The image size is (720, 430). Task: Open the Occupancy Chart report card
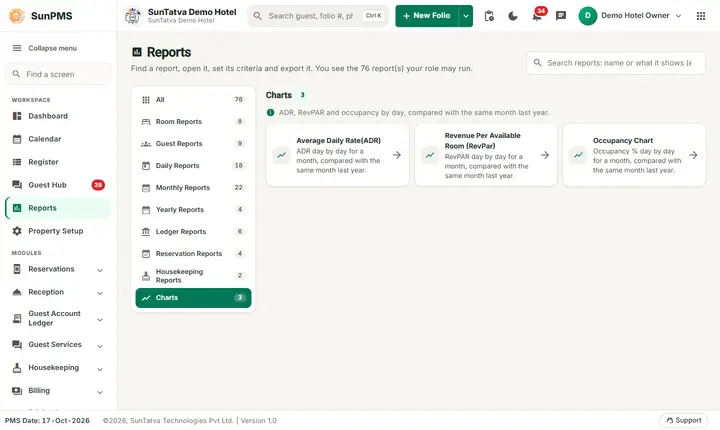tap(634, 155)
